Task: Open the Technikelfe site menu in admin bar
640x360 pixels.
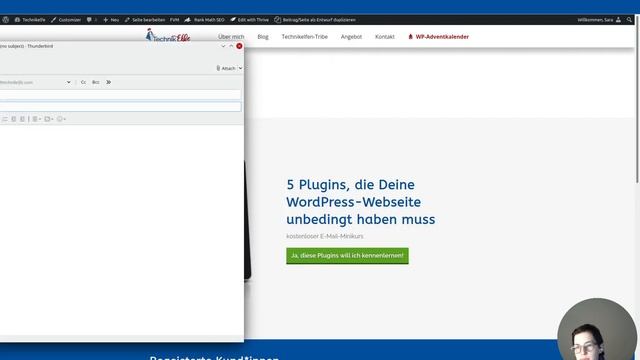Action: coord(30,20)
